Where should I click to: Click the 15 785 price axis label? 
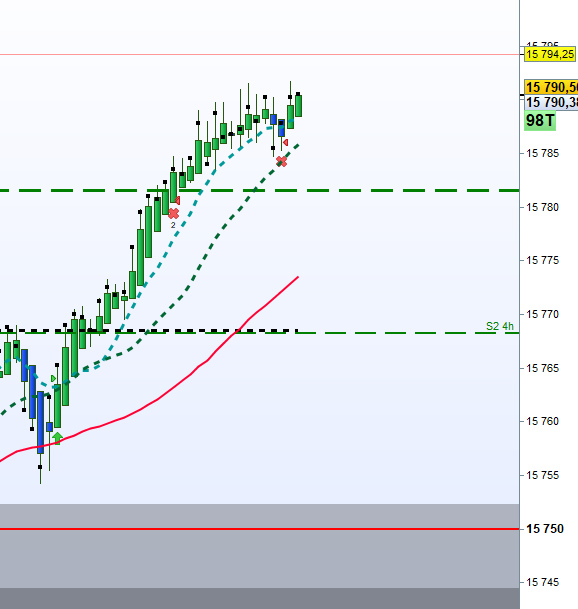(x=542, y=153)
